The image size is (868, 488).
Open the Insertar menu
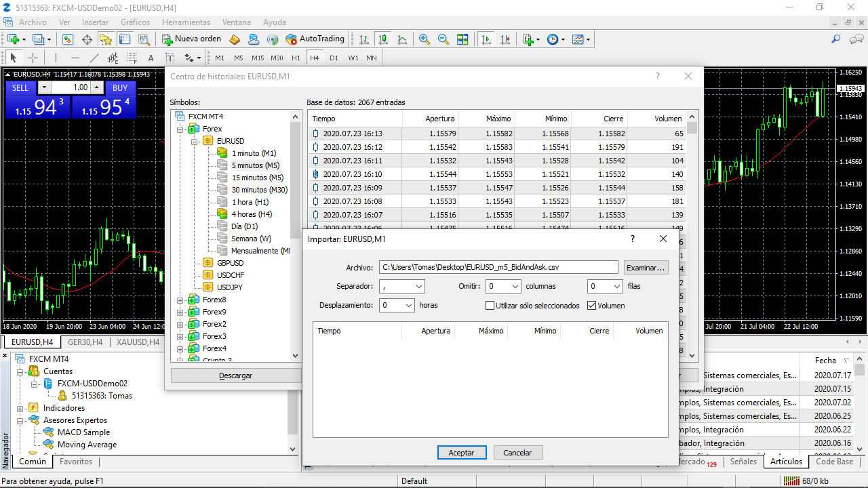click(x=95, y=22)
